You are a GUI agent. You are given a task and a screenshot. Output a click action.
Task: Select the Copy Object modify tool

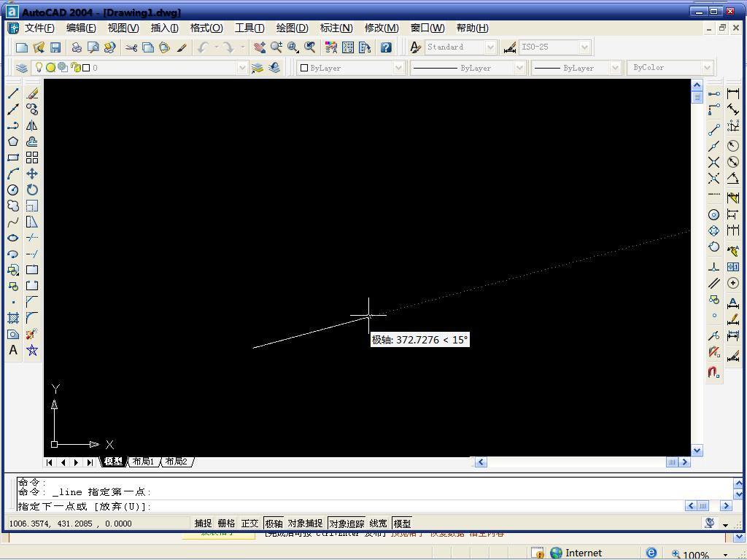click(x=32, y=109)
